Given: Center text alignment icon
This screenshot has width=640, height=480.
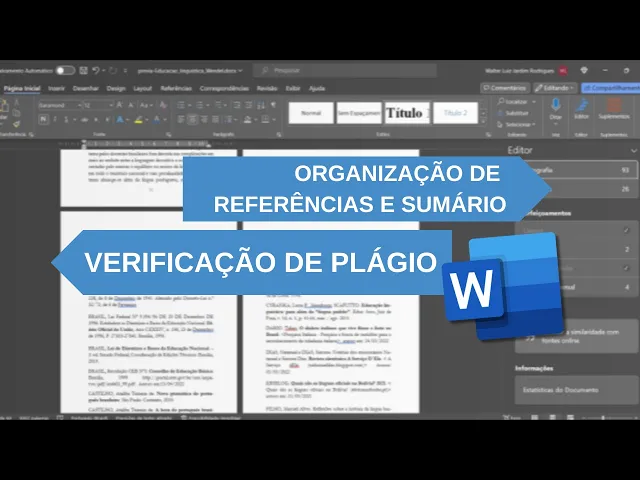Looking at the screenshot, I should [x=193, y=120].
